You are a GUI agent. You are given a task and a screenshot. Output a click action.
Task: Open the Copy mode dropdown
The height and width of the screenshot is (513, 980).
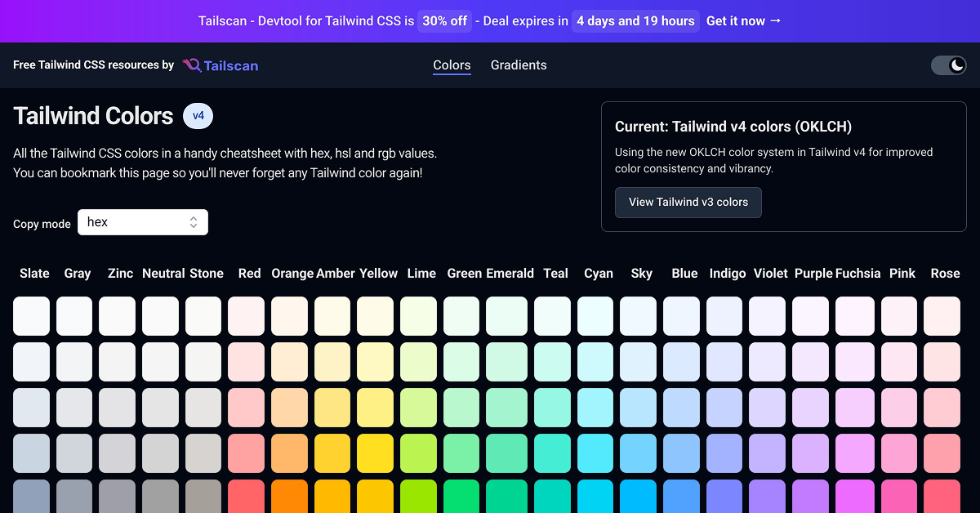point(143,221)
